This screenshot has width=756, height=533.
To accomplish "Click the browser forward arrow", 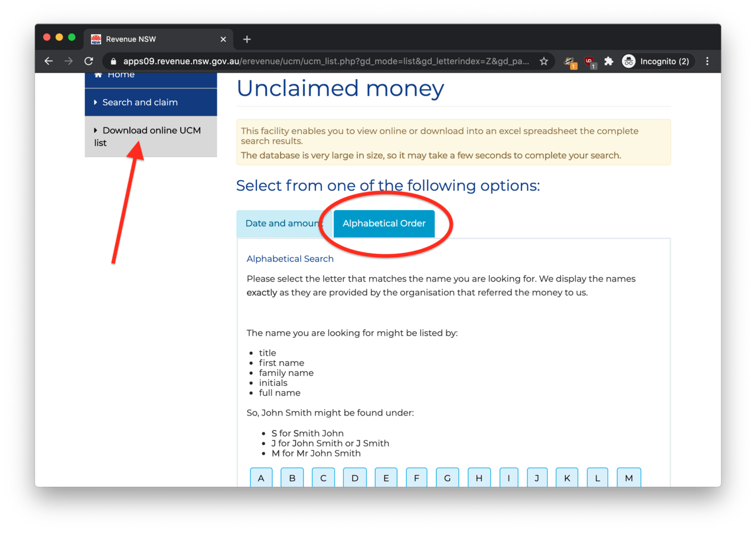I will click(x=69, y=61).
